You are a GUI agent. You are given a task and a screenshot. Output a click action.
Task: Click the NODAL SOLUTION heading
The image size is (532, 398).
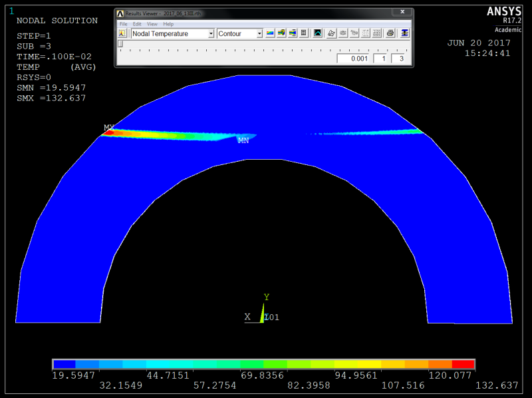[x=57, y=21]
